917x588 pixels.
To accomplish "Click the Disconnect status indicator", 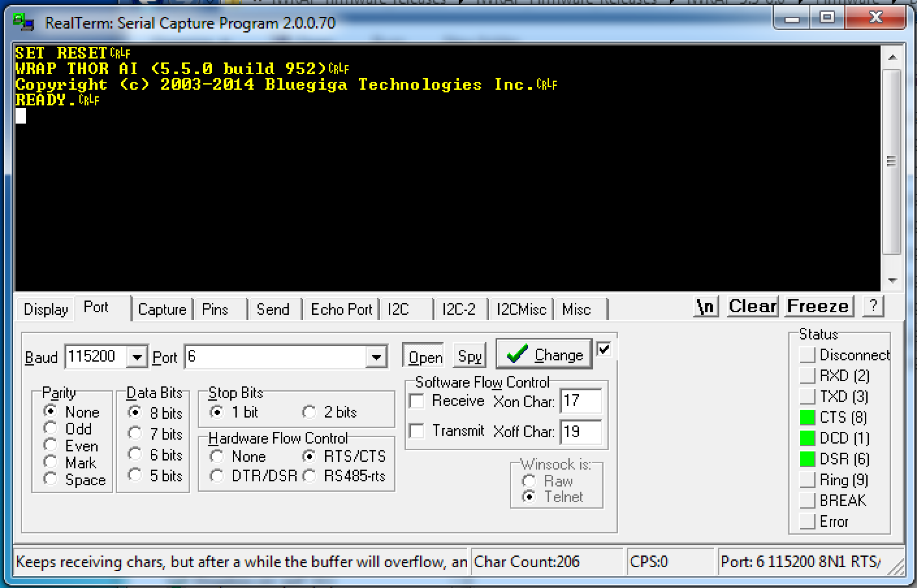I will 807,354.
